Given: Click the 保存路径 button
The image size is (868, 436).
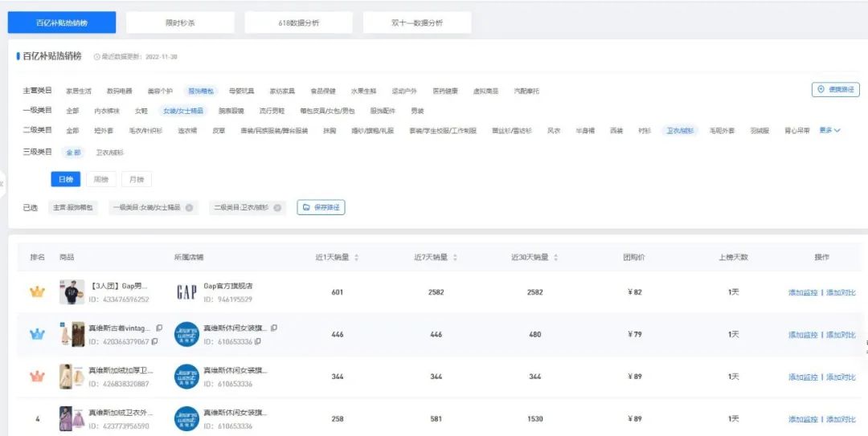Looking at the screenshot, I should pyautogui.click(x=321, y=207).
